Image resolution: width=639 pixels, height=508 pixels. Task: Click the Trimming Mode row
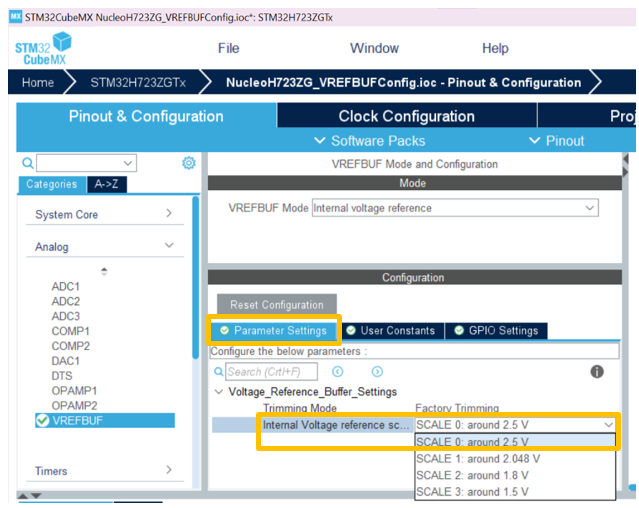click(300, 408)
